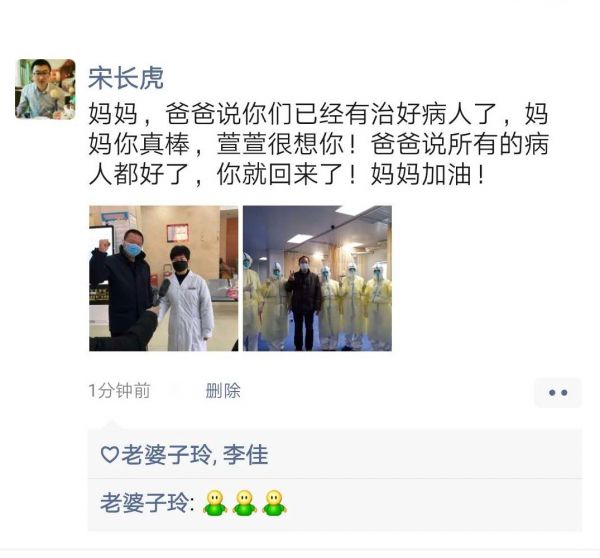This screenshot has width=600, height=558.
Task: Select the post text starting with 妈妈,爸爸说
Action: click(318, 144)
